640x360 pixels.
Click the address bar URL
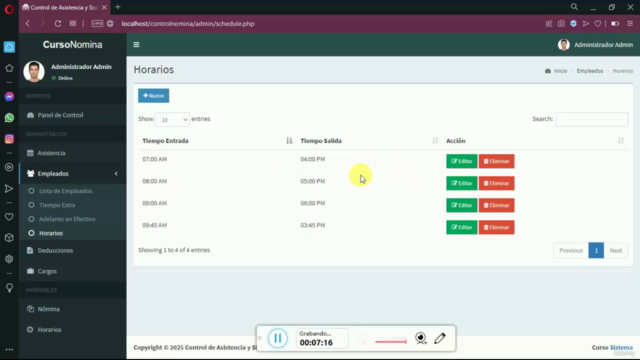[188, 24]
